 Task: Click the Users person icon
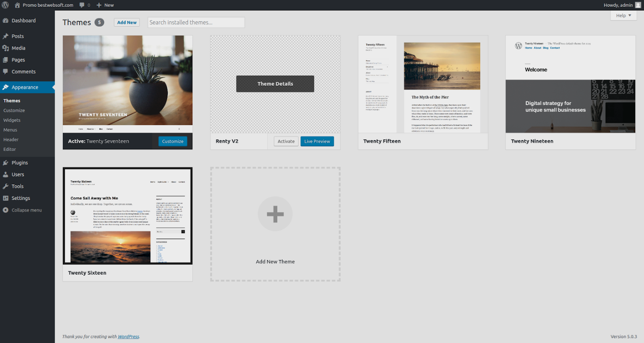(x=6, y=174)
